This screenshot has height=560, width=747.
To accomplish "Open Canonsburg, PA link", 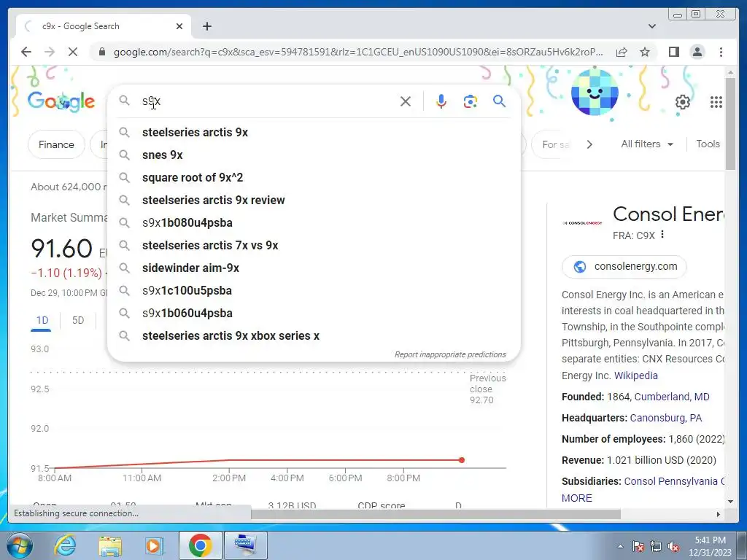I will tap(665, 418).
